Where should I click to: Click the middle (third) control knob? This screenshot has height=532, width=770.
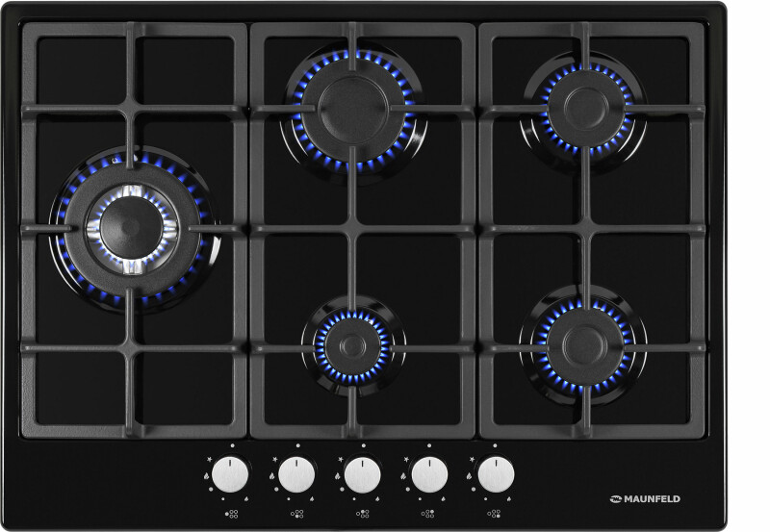coord(363,474)
